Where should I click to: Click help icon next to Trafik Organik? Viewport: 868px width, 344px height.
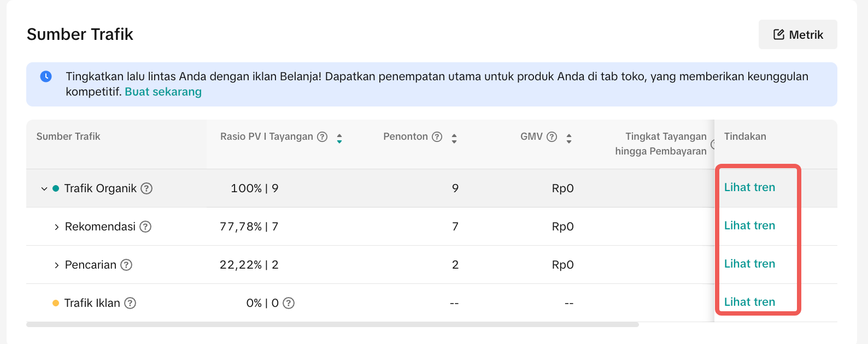click(x=146, y=188)
